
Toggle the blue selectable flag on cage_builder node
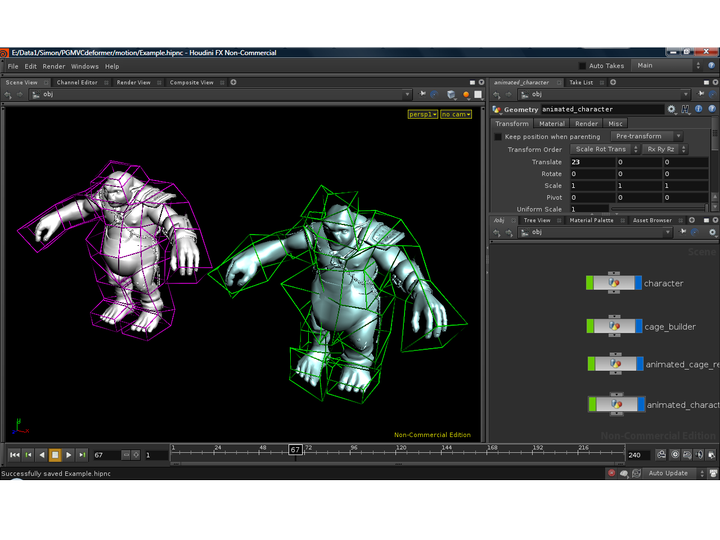pos(639,326)
